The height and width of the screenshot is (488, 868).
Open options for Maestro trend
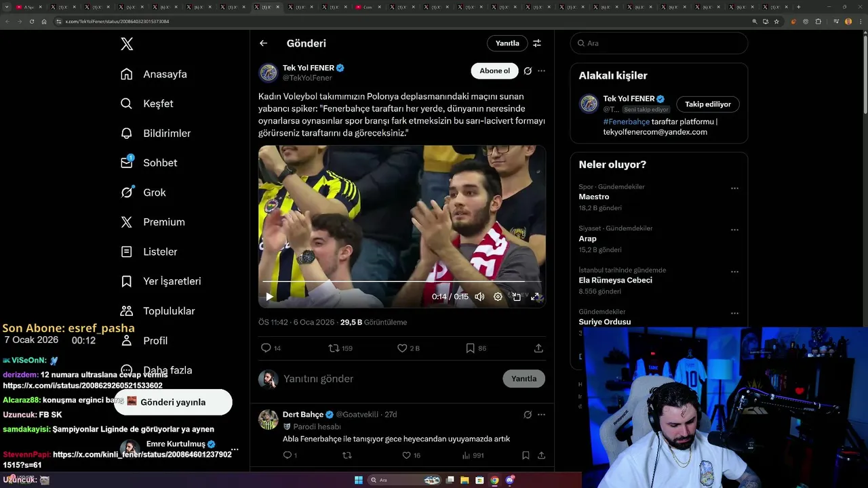coord(734,188)
